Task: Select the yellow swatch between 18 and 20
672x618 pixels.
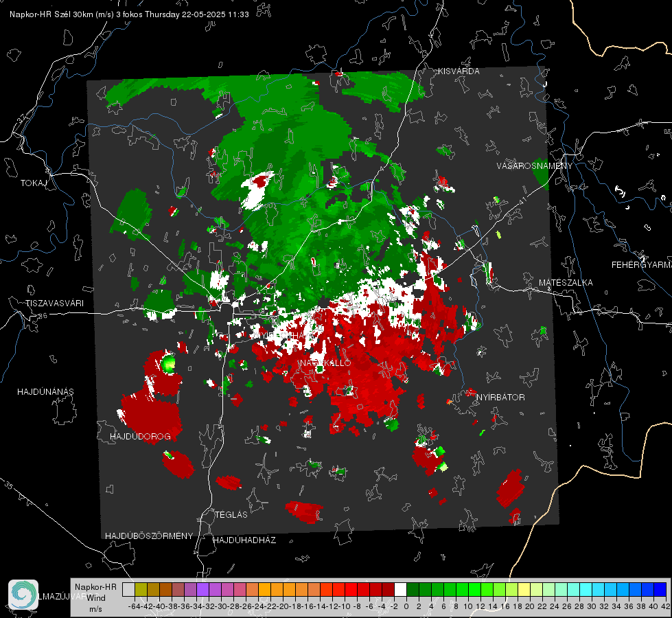Action: point(524,589)
